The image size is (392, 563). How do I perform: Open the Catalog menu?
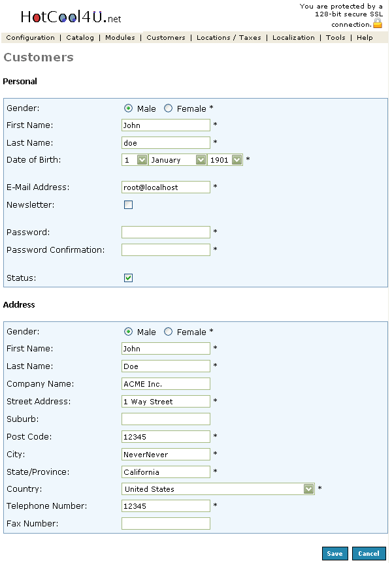coord(80,38)
